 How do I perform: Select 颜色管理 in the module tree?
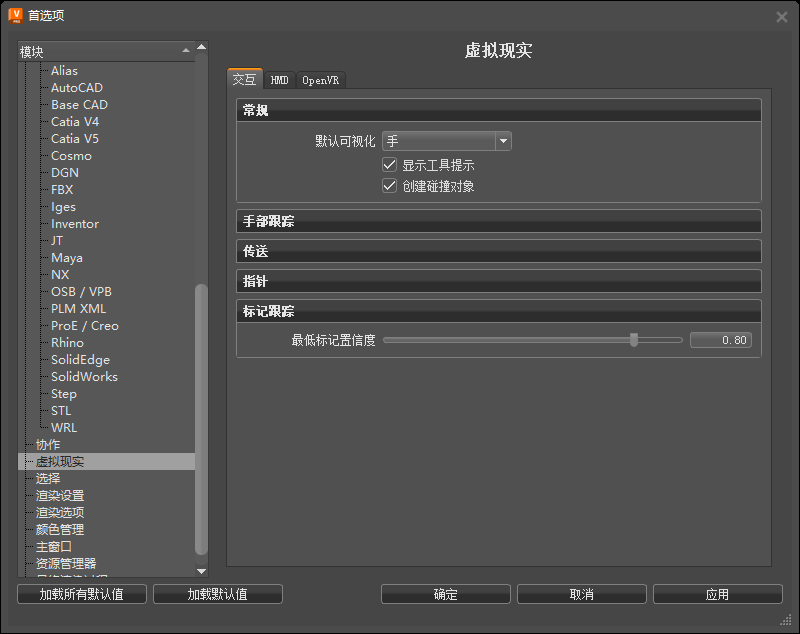(60, 529)
